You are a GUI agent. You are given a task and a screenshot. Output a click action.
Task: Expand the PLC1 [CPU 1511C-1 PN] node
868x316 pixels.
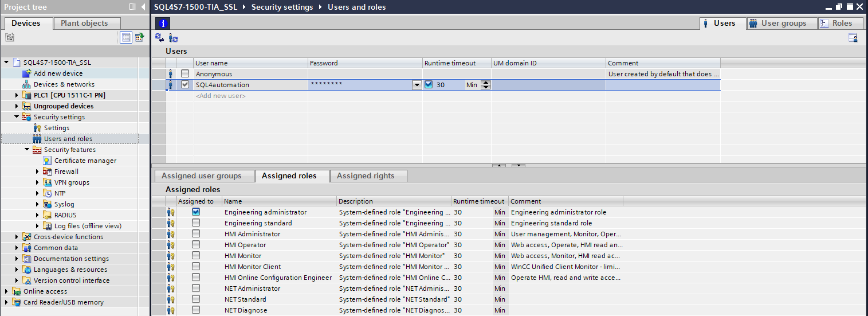[x=17, y=95]
